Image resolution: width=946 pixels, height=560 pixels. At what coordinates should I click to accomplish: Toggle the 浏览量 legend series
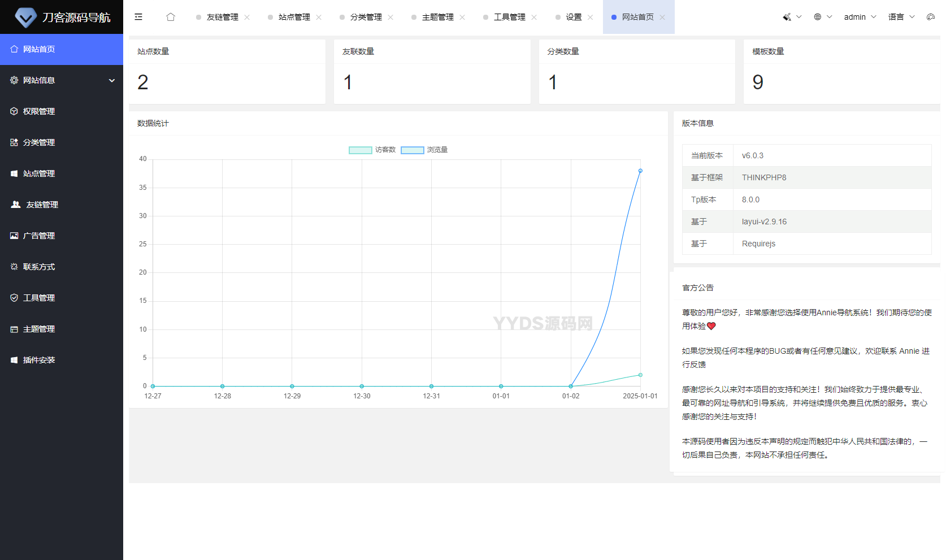click(424, 150)
